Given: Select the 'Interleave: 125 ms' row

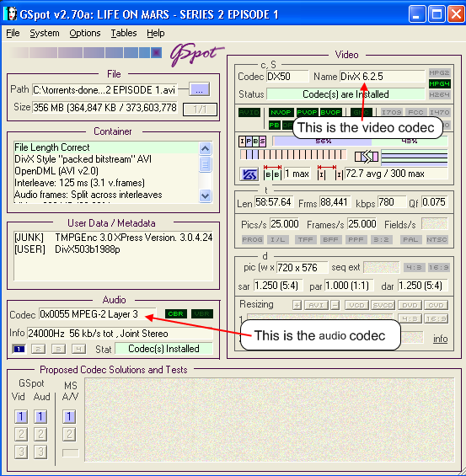Looking at the screenshot, I should [106, 183].
